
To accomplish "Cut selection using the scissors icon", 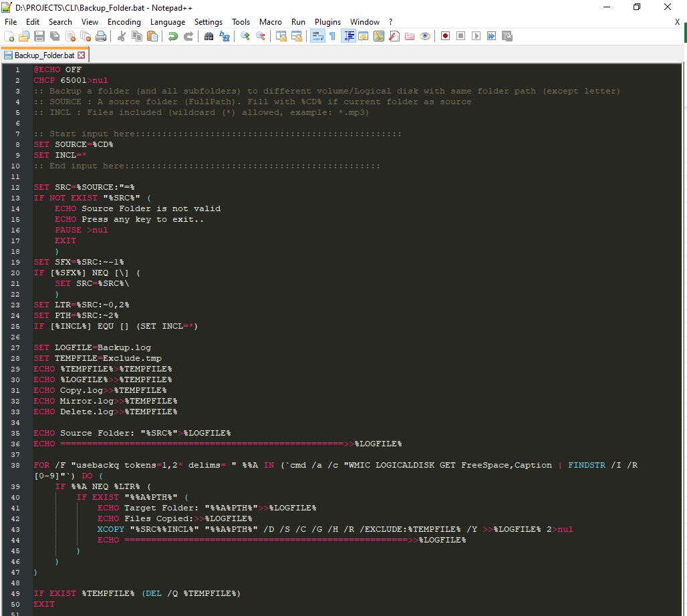I will (x=122, y=36).
